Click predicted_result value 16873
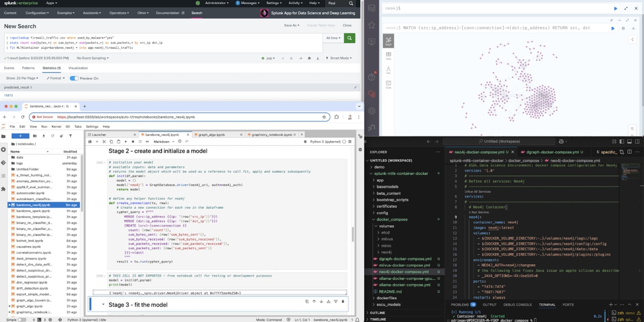 click(9, 95)
